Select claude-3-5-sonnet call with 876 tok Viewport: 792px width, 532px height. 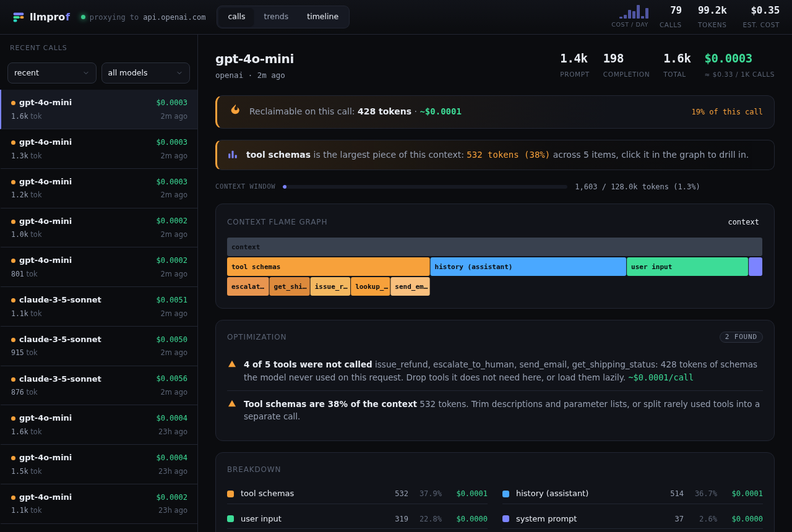tap(99, 385)
